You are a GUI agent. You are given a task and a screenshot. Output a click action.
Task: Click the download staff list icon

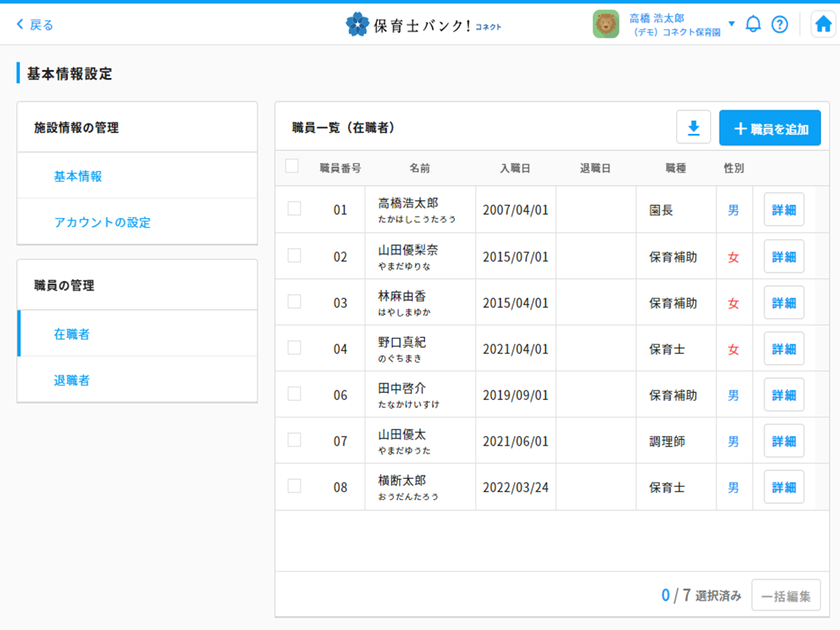tap(694, 128)
